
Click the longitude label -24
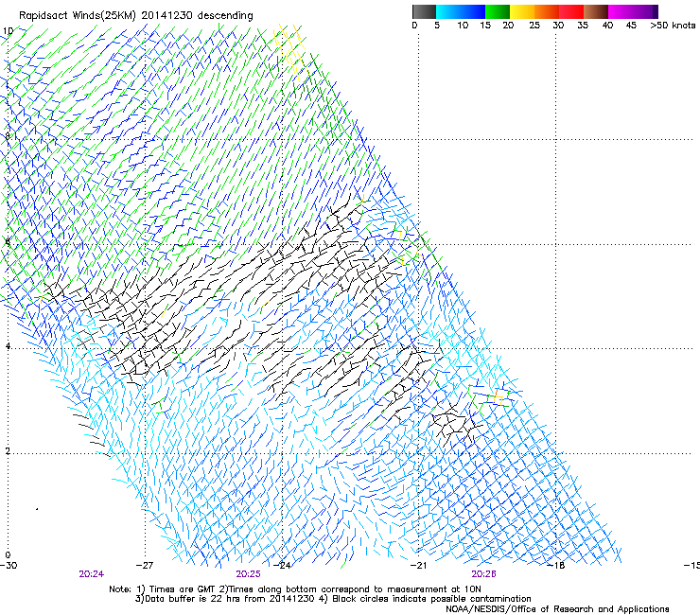coord(282,565)
